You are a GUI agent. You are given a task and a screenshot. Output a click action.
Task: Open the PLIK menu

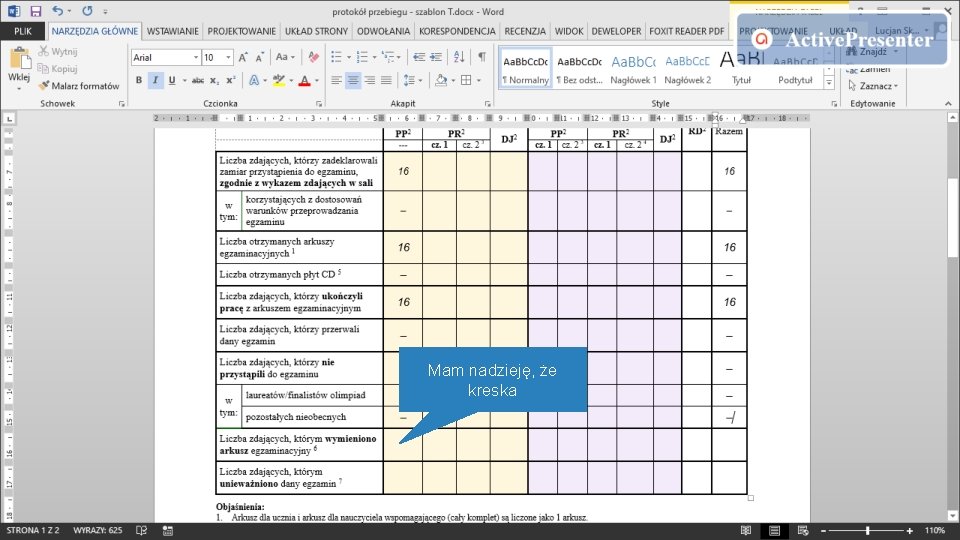point(23,31)
